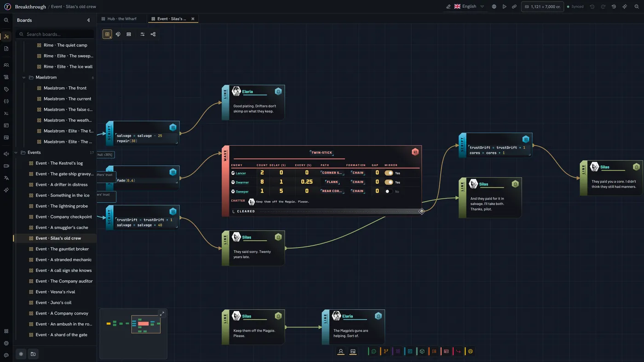Open the English language dropdown

point(469,7)
